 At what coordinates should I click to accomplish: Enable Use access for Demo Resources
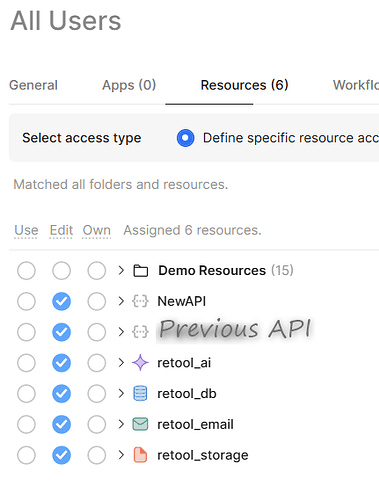26,271
